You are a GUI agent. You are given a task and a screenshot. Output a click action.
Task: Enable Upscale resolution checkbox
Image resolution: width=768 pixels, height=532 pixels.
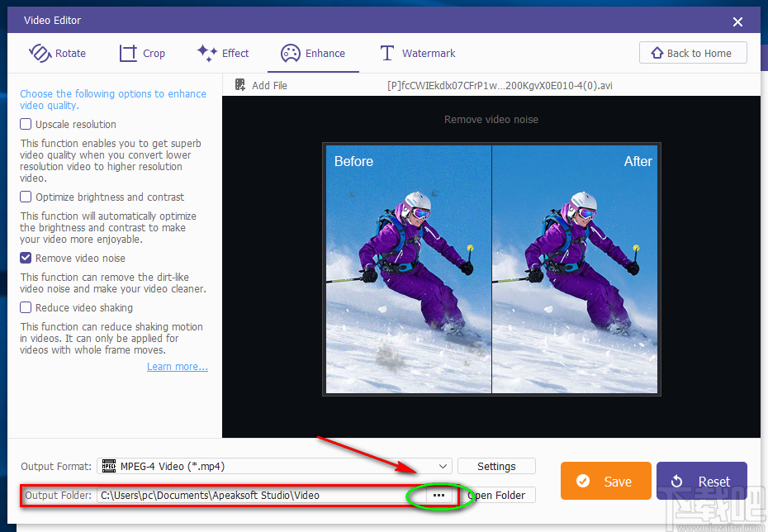26,124
